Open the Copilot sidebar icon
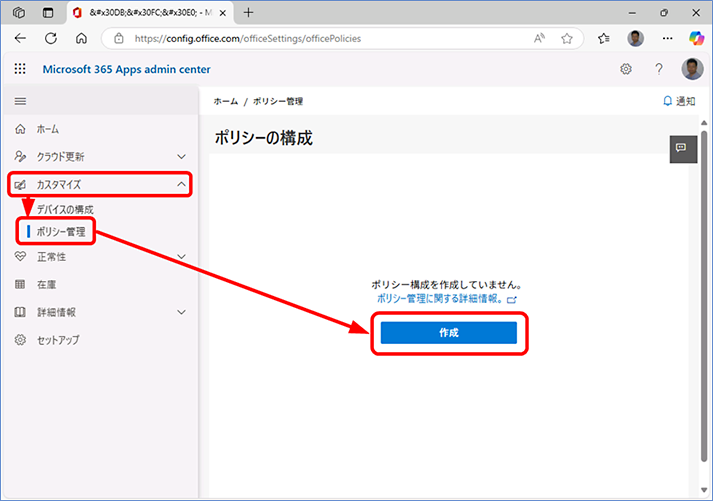This screenshot has width=713, height=501. point(696,39)
